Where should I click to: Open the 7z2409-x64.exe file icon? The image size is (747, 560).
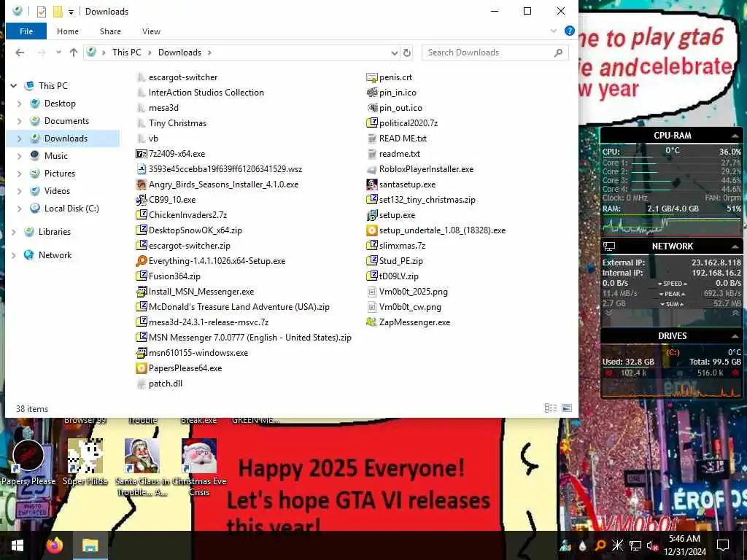point(141,154)
